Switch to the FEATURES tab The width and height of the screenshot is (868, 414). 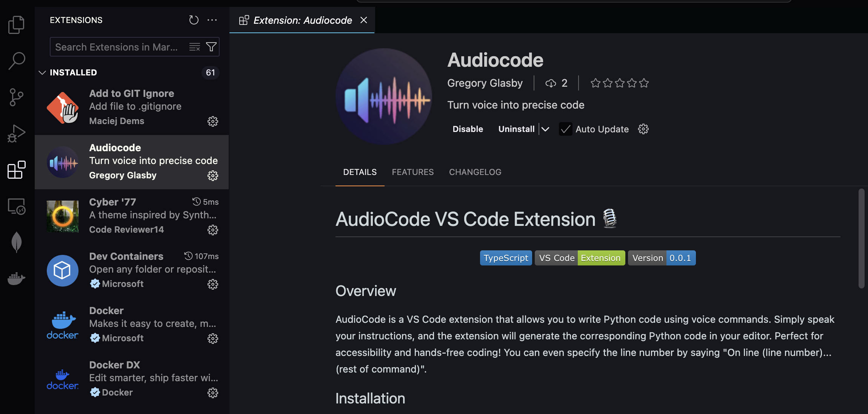[412, 172]
